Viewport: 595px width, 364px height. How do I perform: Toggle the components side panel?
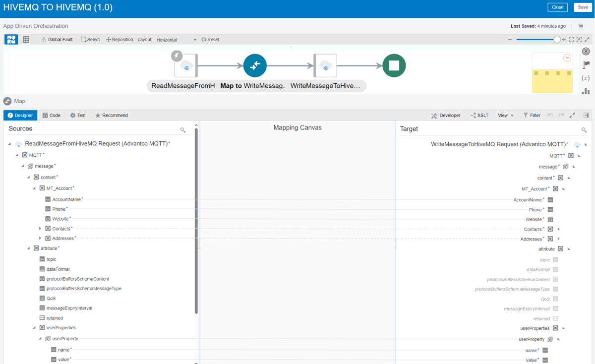click(x=586, y=116)
